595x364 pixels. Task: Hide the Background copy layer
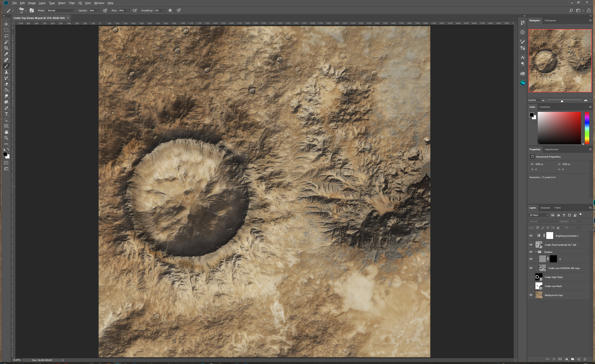point(531,295)
